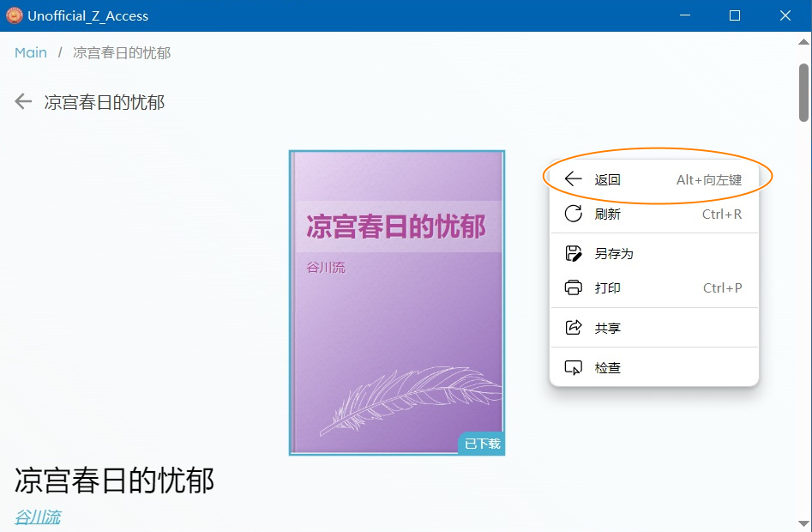Open the 谷川流 author link below the title
The height and width of the screenshot is (532, 812).
click(37, 517)
